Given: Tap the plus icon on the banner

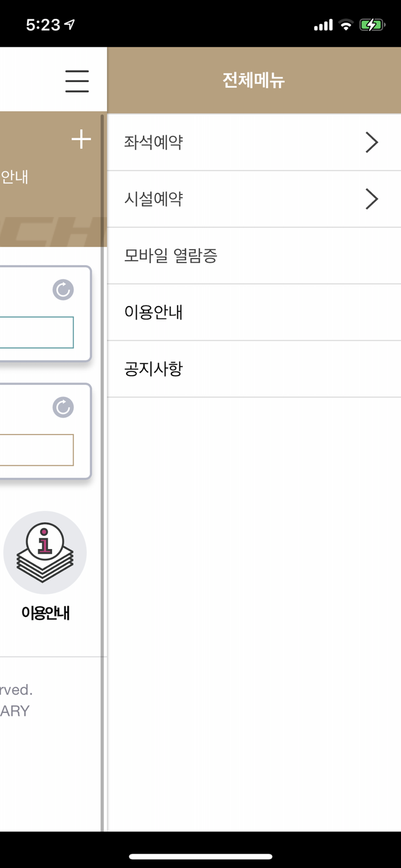Looking at the screenshot, I should click(81, 139).
